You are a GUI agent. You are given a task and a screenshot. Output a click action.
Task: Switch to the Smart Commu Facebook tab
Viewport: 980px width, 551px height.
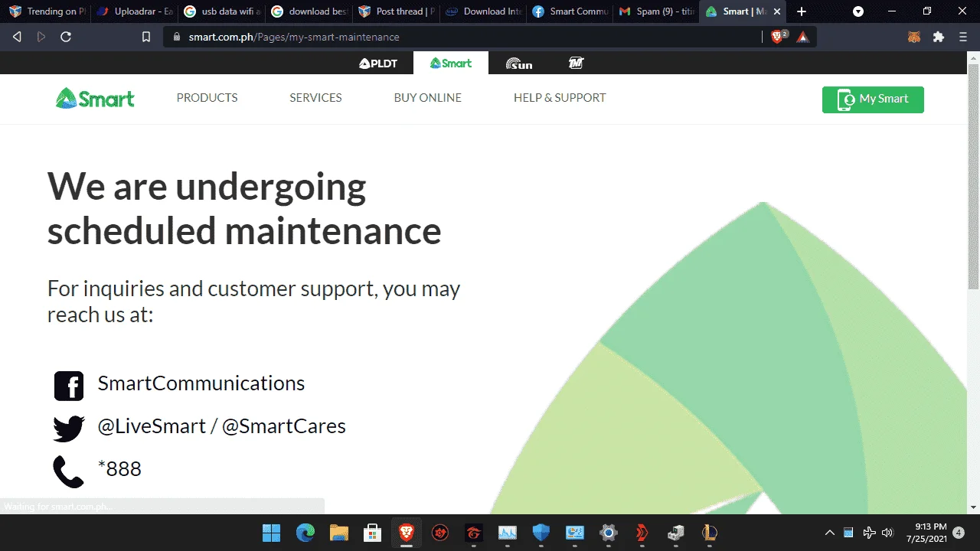click(x=570, y=11)
